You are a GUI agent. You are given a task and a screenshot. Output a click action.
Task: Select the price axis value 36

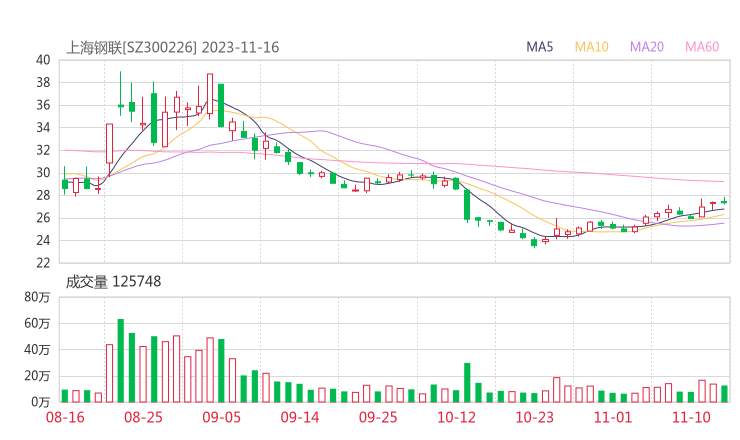(x=43, y=105)
